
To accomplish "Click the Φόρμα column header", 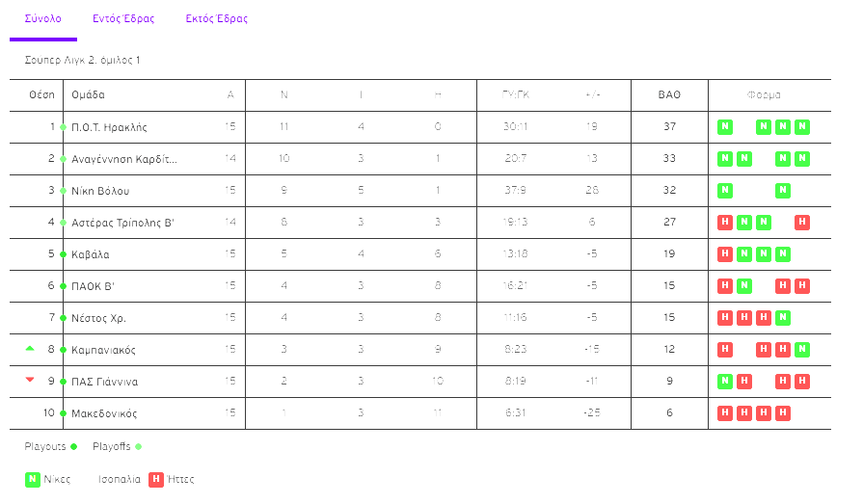I will [x=764, y=95].
